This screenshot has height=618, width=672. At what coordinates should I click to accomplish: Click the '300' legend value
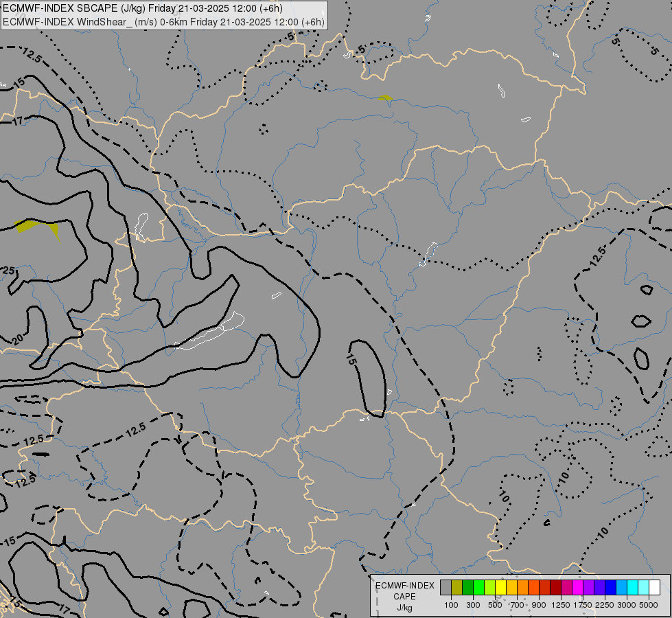(x=473, y=605)
